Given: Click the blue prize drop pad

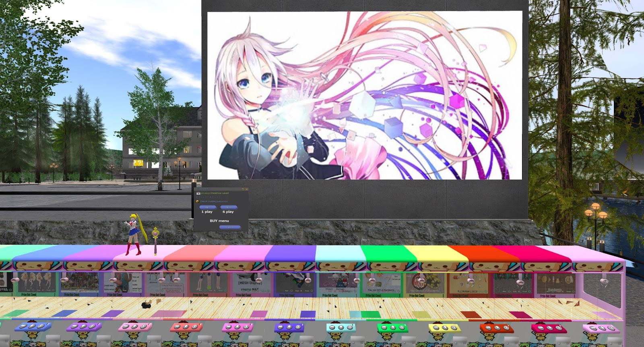Looking at the screenshot, I should [x=64, y=313].
